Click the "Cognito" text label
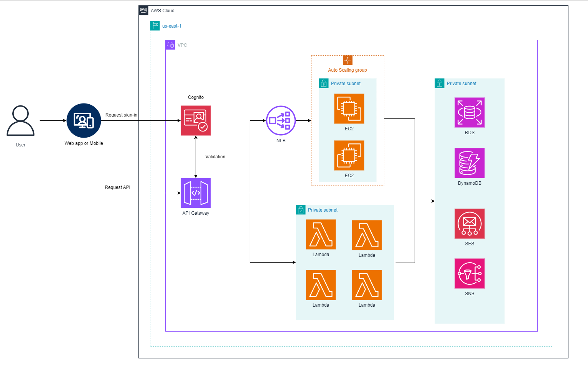Screen dimensions: 588x368 pyautogui.click(x=196, y=97)
